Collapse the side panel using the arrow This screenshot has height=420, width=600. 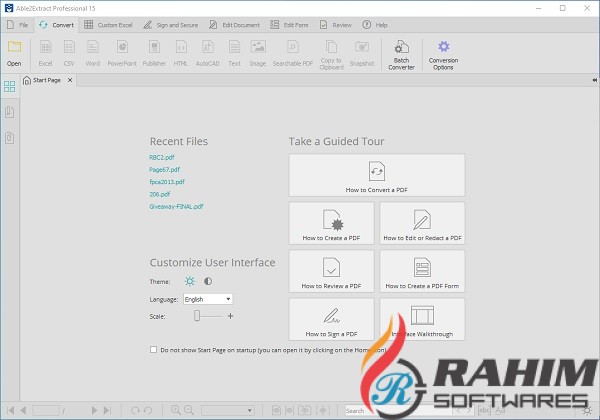click(594, 80)
